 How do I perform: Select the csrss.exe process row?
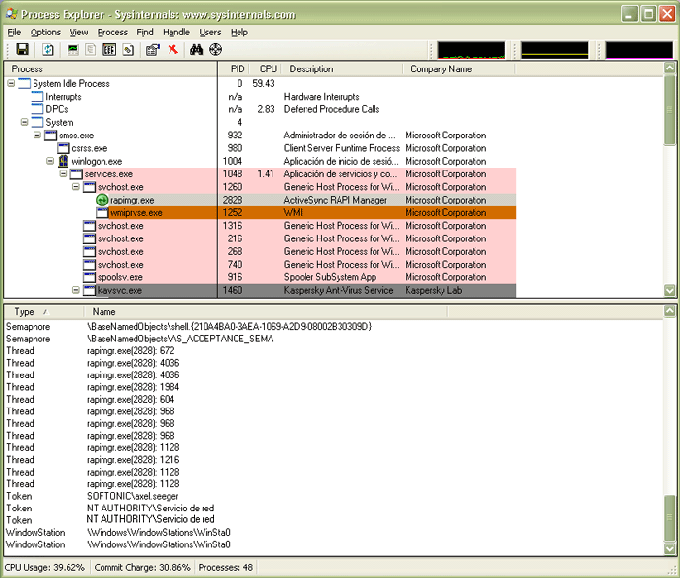click(260, 148)
